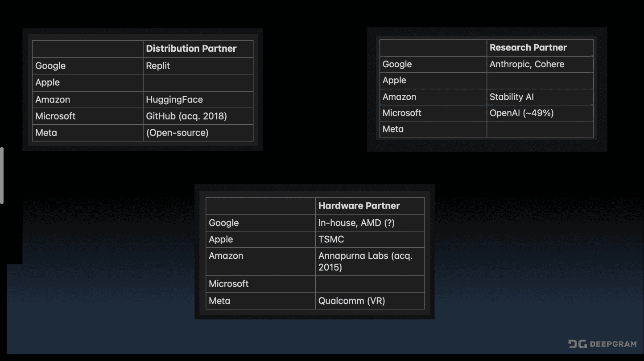The image size is (644, 361).
Task: Select the "Stability AI" cell
Action: [x=540, y=97]
